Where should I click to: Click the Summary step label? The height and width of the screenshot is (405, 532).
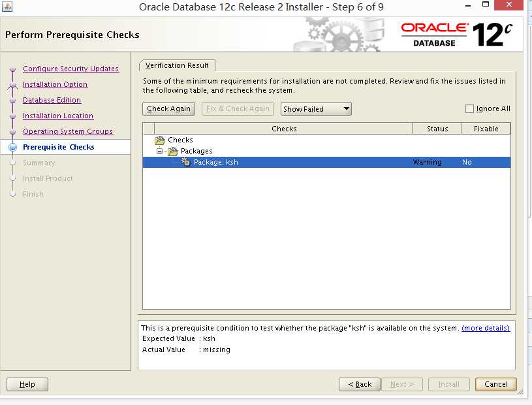(x=39, y=163)
